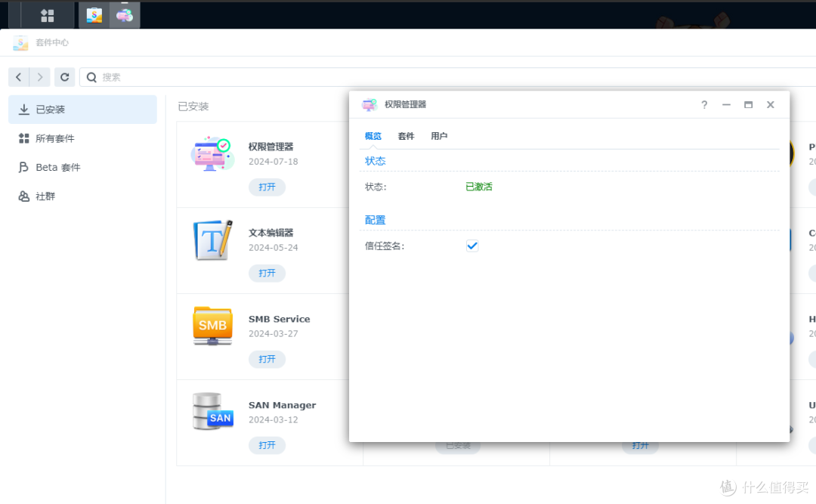The width and height of the screenshot is (816, 504).
Task: Click the 文本编辑器 package icon
Action: tap(212, 240)
